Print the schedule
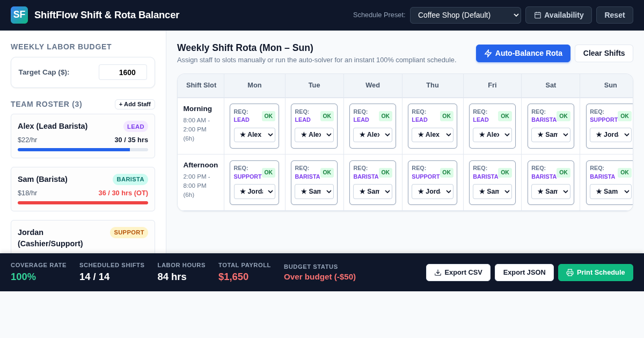Viewport: 644px width, 338px height. click(596, 273)
